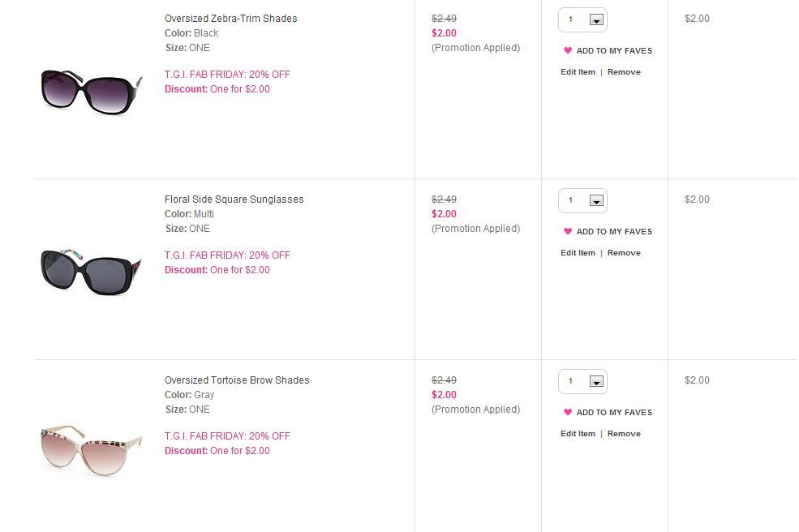Viewport: 799px width, 532px height.
Task: Edit Item for Oversized Tortoise Brow Shades
Action: pyautogui.click(x=578, y=434)
